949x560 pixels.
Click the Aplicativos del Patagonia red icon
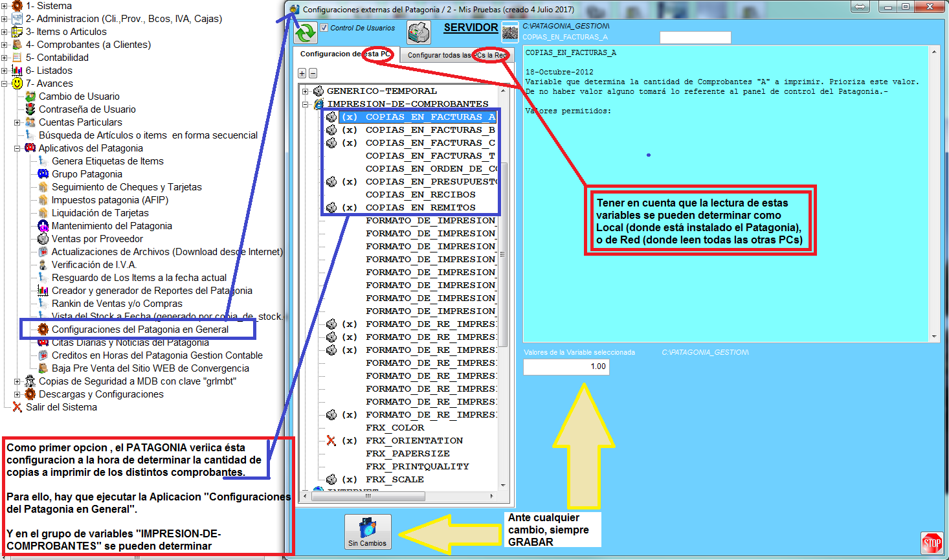point(30,148)
